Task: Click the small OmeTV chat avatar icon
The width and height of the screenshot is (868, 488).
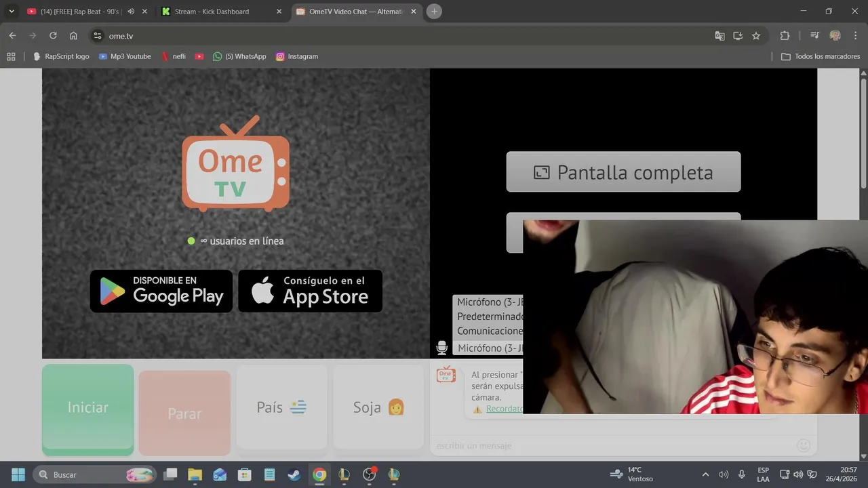Action: 446,374
